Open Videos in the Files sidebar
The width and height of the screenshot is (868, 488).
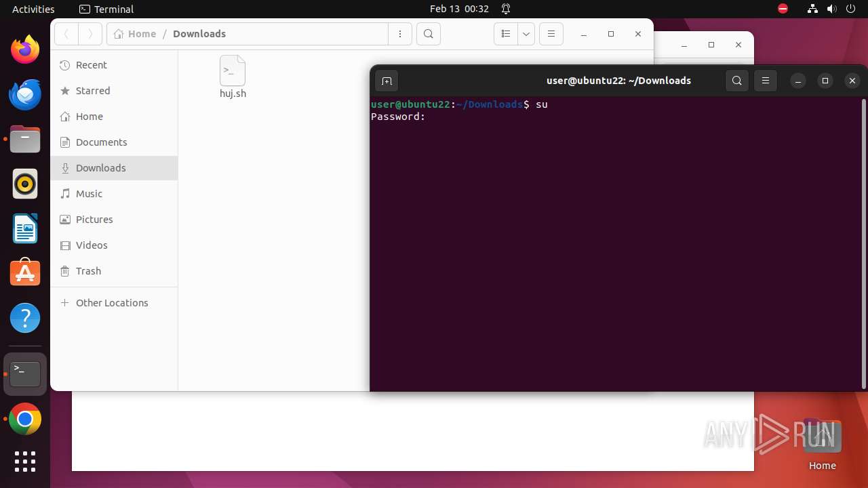coord(114,245)
